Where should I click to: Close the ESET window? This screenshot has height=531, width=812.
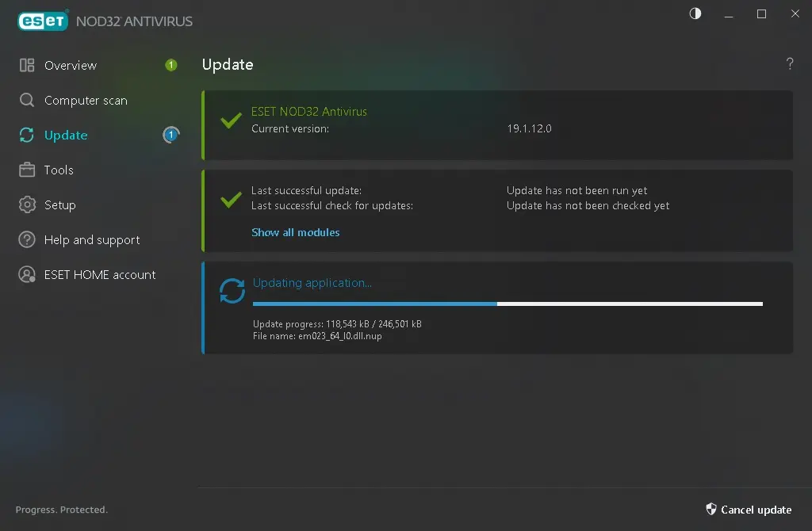point(795,13)
